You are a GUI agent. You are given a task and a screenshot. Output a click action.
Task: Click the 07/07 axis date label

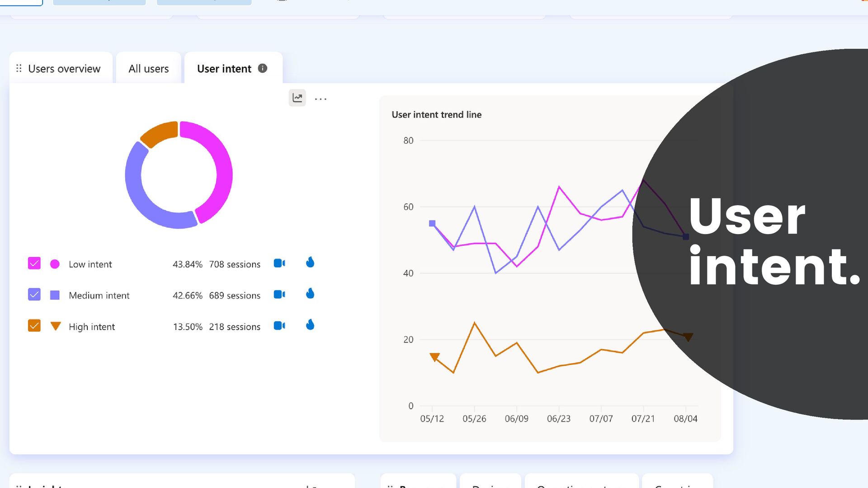[x=601, y=419]
